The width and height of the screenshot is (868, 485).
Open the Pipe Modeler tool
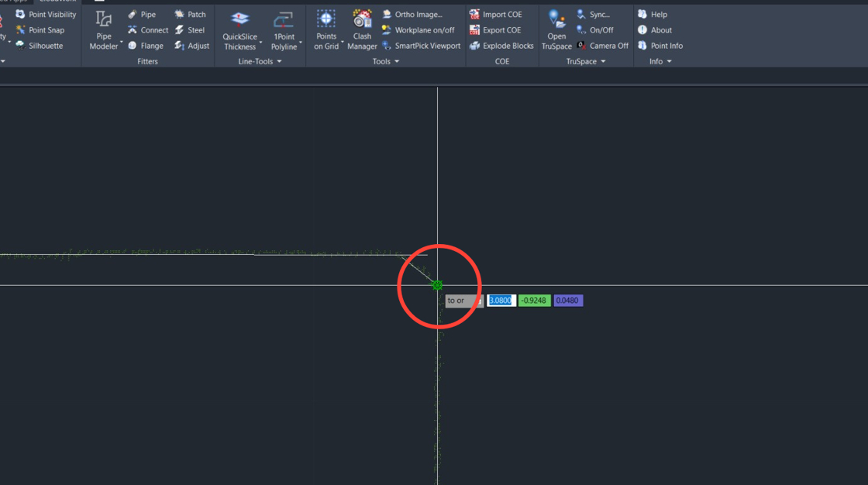click(x=104, y=30)
